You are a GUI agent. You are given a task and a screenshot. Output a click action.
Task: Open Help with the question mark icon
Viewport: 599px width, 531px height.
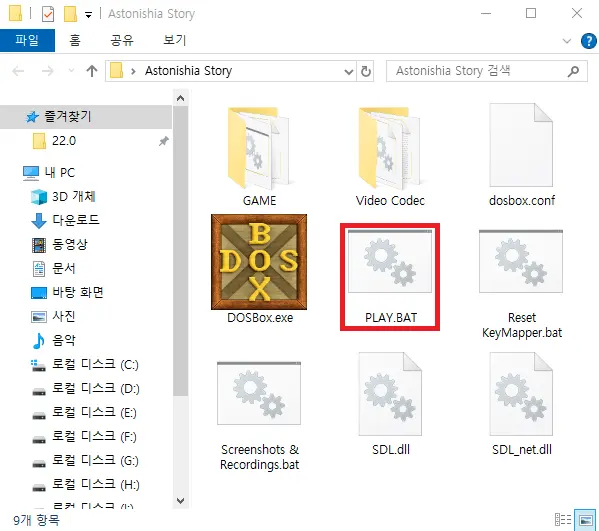(x=589, y=41)
